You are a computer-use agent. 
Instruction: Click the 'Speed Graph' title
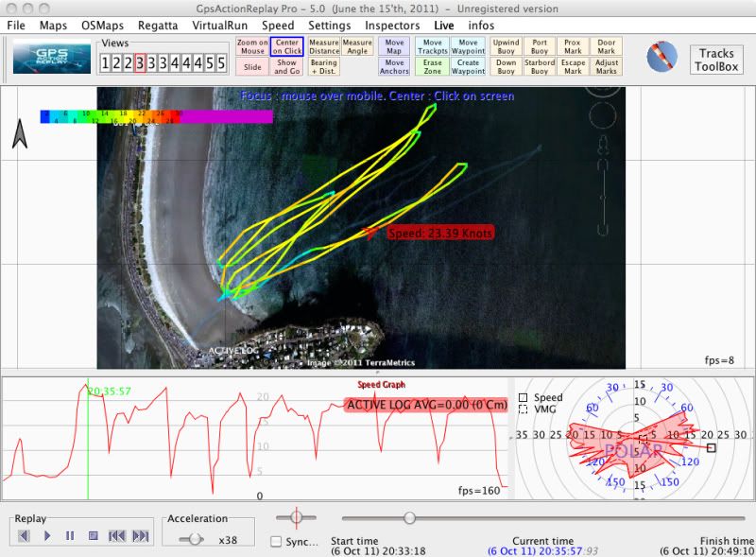(x=381, y=385)
